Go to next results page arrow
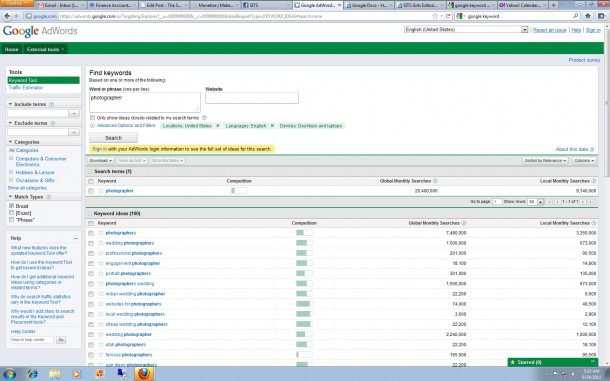 click(582, 202)
